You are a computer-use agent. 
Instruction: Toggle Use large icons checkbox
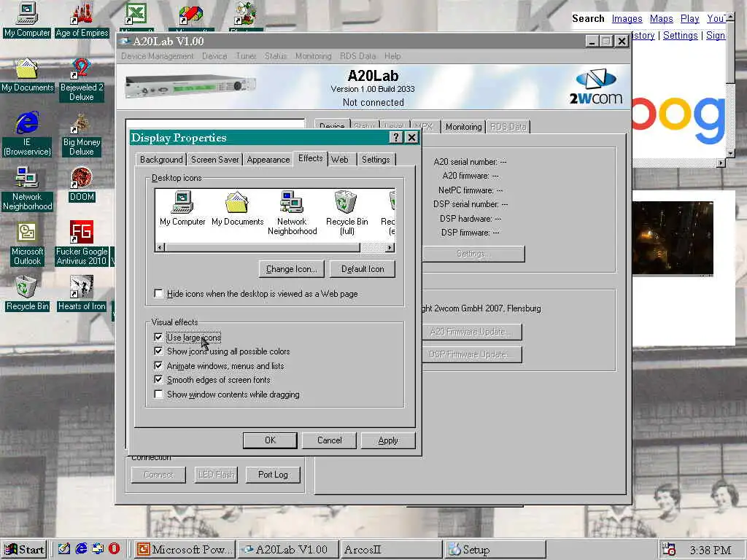click(x=158, y=337)
